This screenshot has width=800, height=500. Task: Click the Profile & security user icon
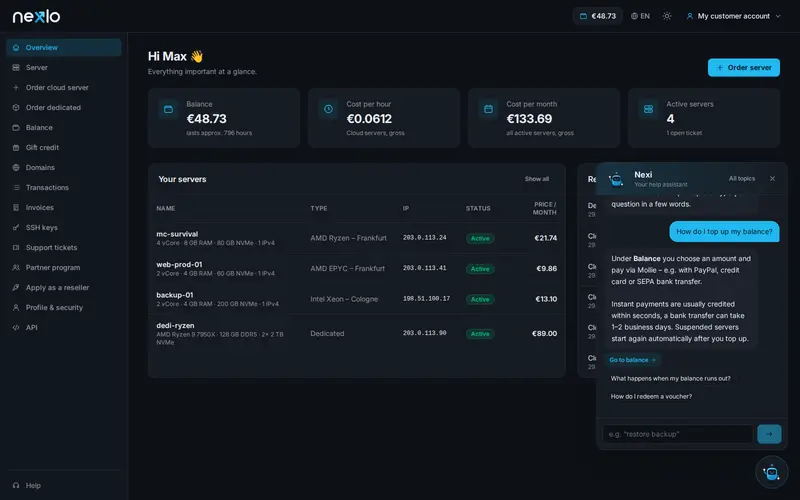[16, 308]
